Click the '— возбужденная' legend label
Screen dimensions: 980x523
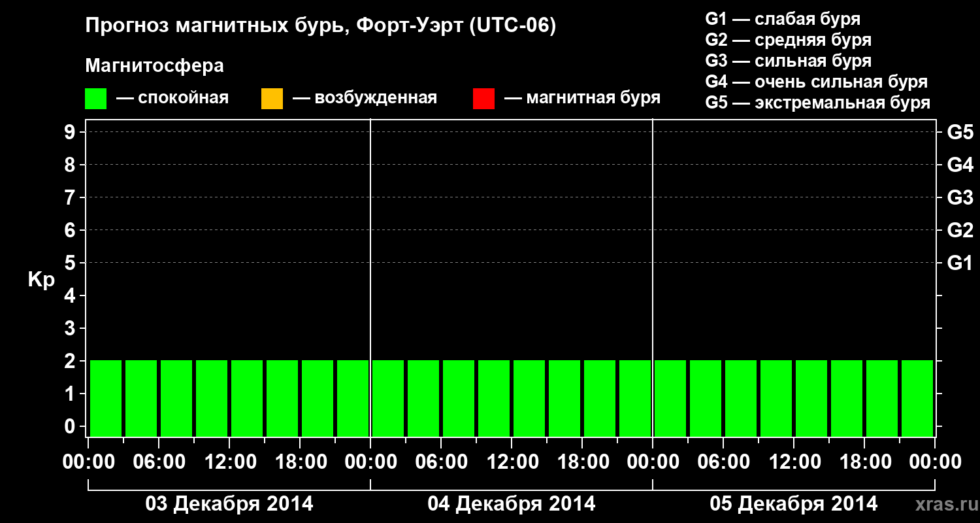pyautogui.click(x=365, y=98)
